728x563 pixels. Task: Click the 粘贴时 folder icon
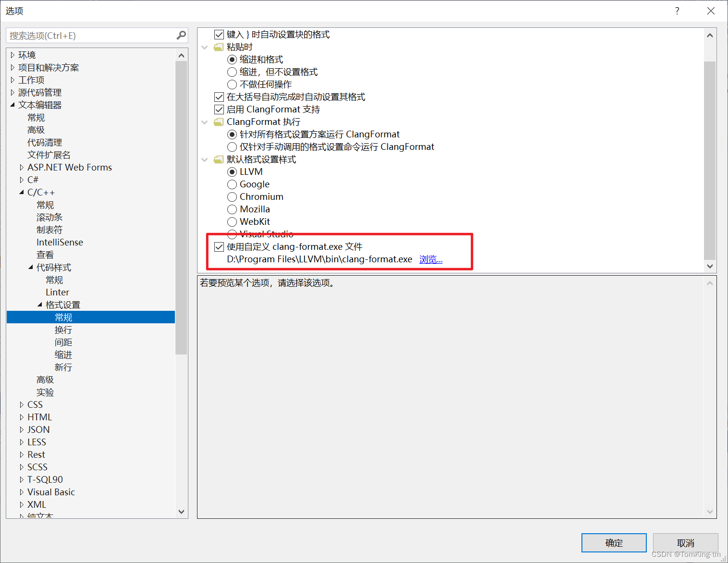[219, 47]
